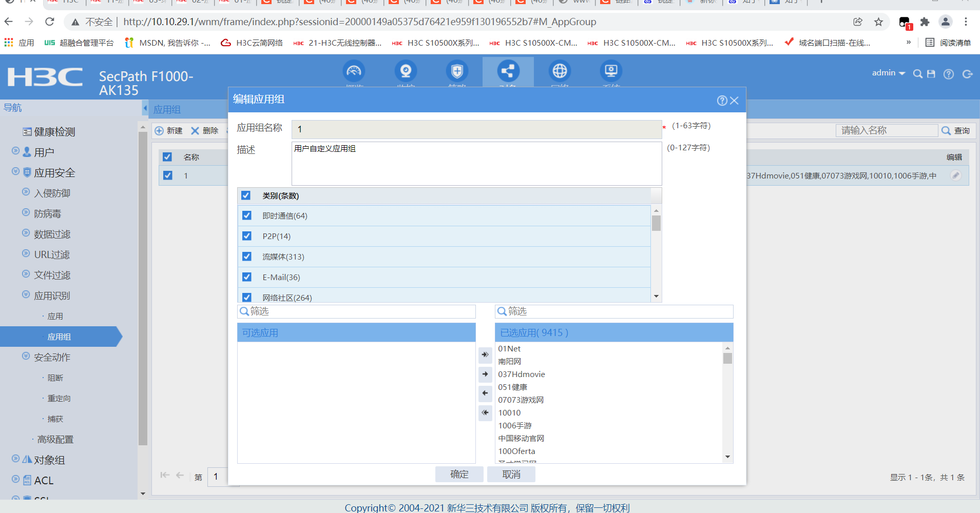This screenshot has height=513, width=980.
Task: Click the search magnifier icon beside admin
Action: [x=917, y=74]
